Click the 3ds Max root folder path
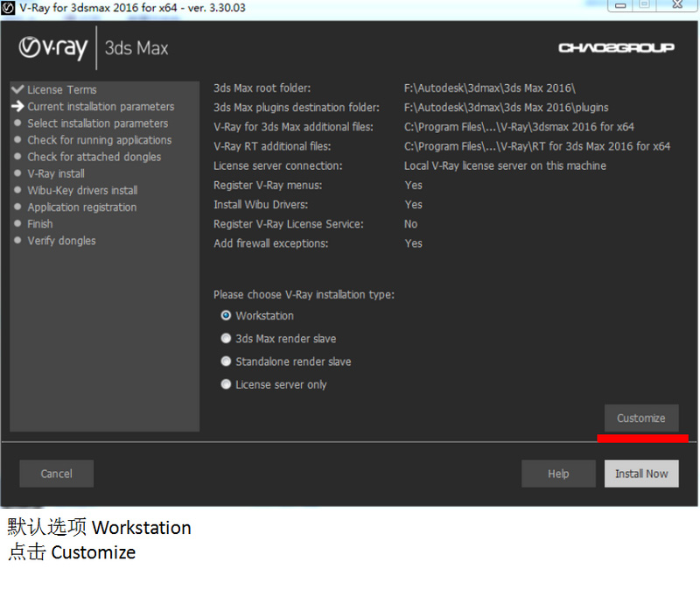This screenshot has width=700, height=604. coord(490,88)
